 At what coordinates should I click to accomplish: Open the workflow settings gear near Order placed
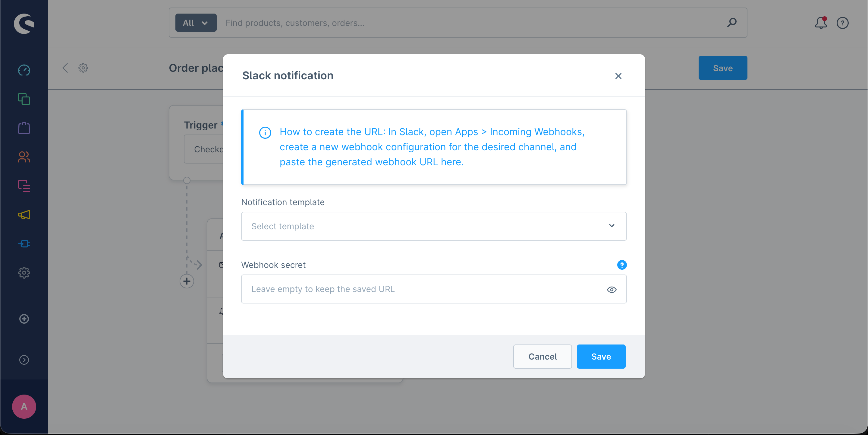pyautogui.click(x=83, y=68)
